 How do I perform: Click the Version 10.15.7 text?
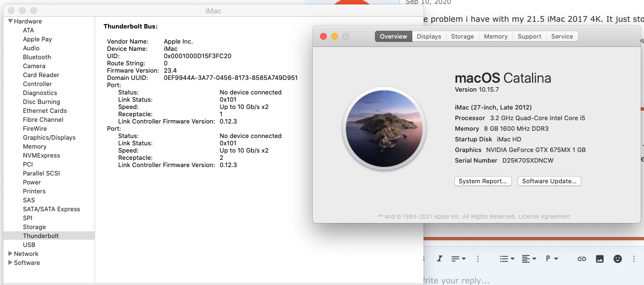tap(477, 89)
